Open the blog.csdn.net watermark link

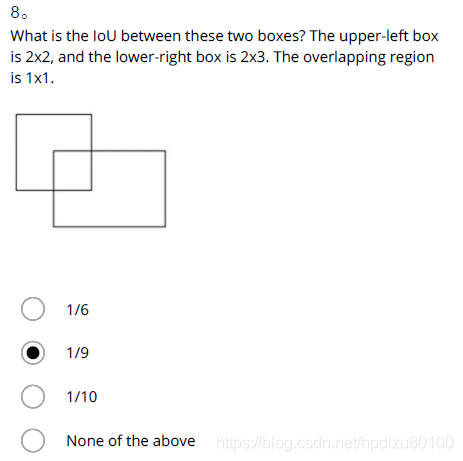[335, 443]
